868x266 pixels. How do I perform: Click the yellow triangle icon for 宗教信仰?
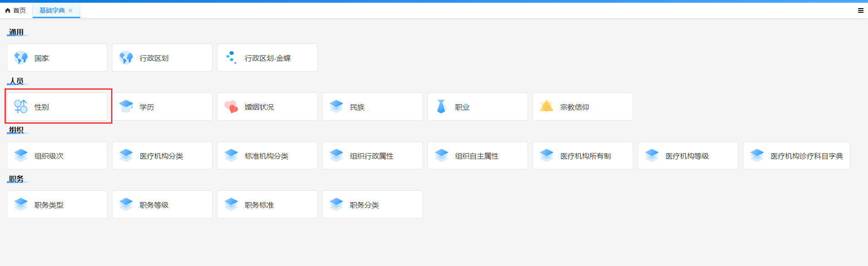[547, 106]
